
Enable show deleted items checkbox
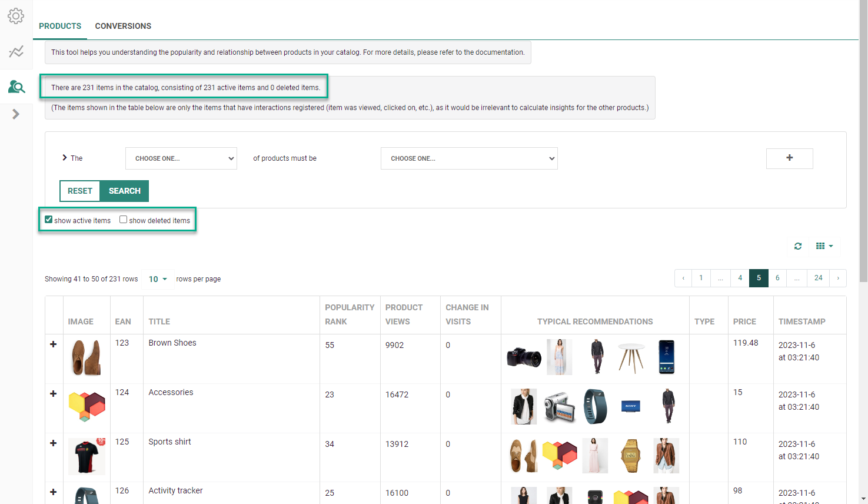tap(124, 220)
